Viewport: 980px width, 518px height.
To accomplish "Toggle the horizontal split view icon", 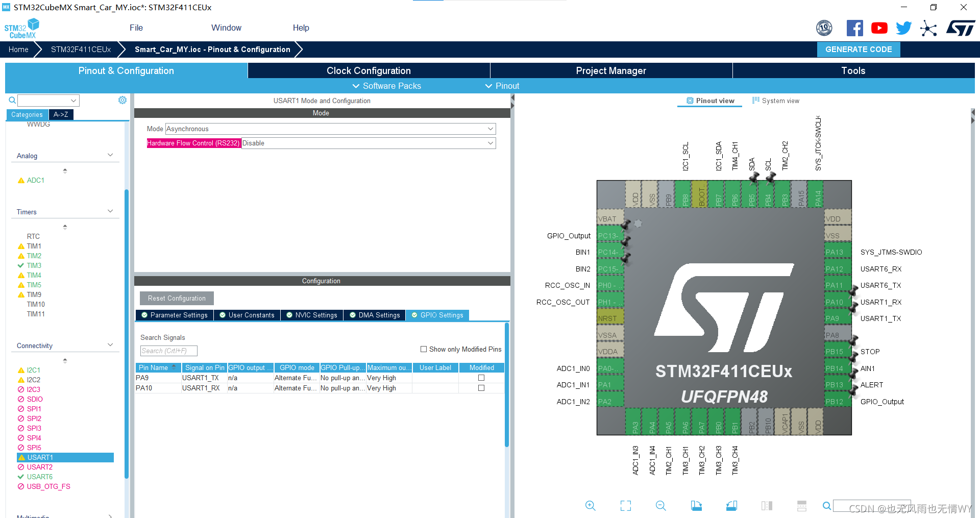I will 802,505.
